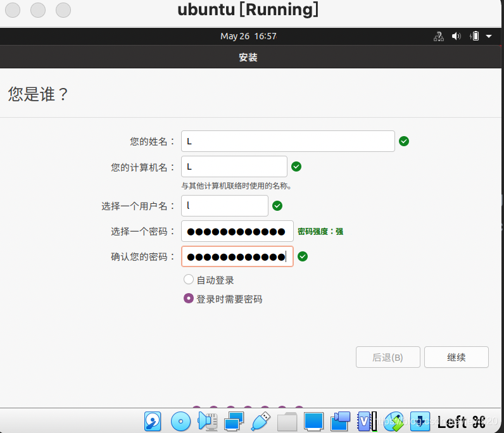Screen dimensions: 504x433
Task: Open the optical drive icon in VirtualBox status bar
Action: click(x=180, y=421)
